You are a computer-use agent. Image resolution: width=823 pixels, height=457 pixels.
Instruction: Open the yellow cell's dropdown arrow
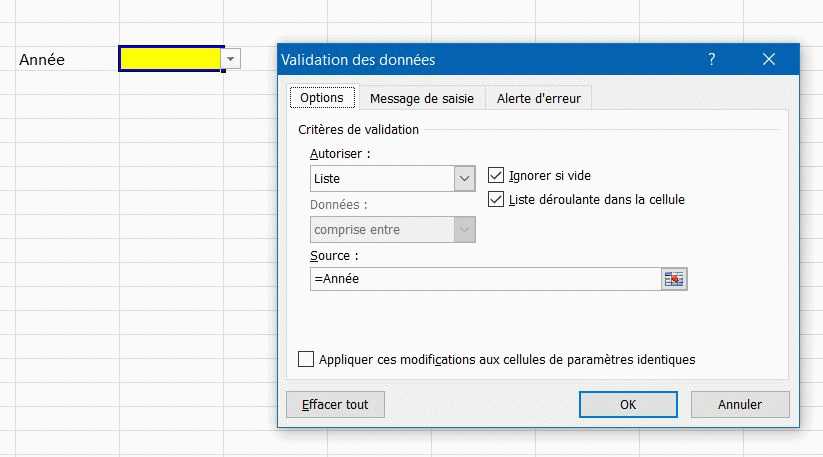tap(232, 60)
